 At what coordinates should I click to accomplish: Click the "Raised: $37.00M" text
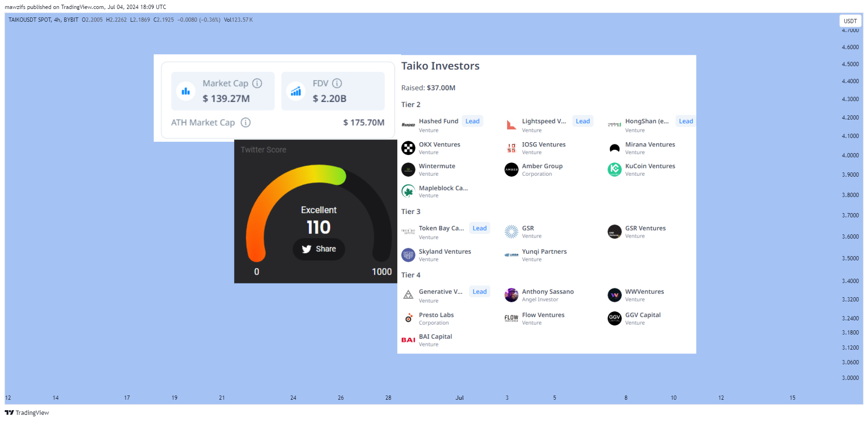point(428,88)
